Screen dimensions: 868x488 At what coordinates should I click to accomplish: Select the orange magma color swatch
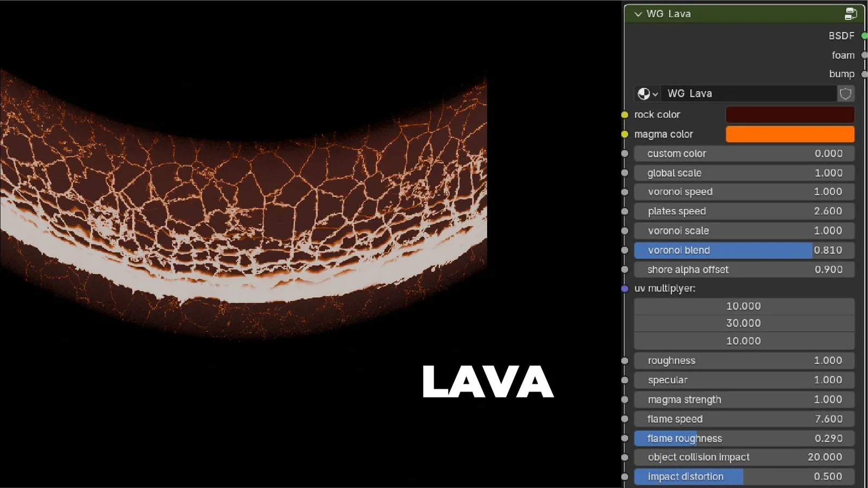tap(789, 134)
